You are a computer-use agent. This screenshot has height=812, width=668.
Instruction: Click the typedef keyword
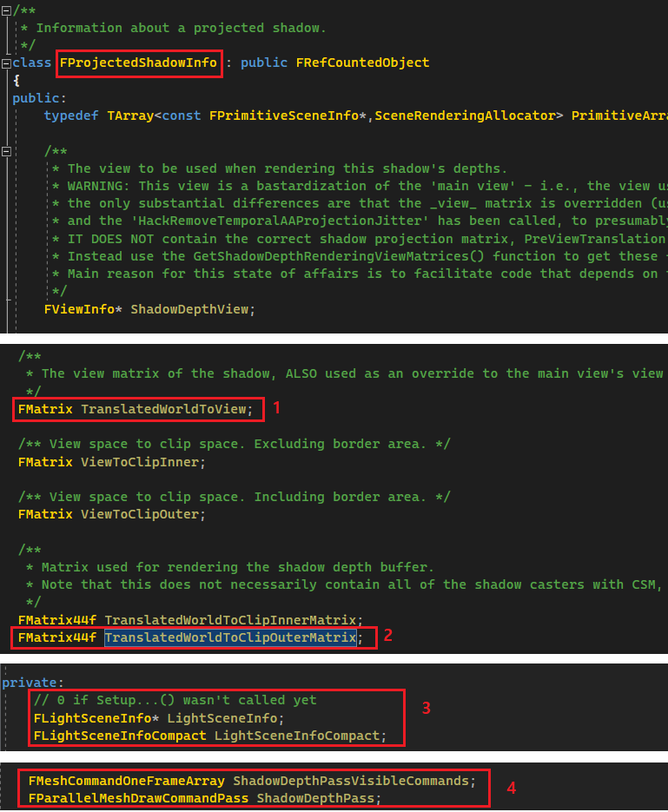tap(71, 116)
